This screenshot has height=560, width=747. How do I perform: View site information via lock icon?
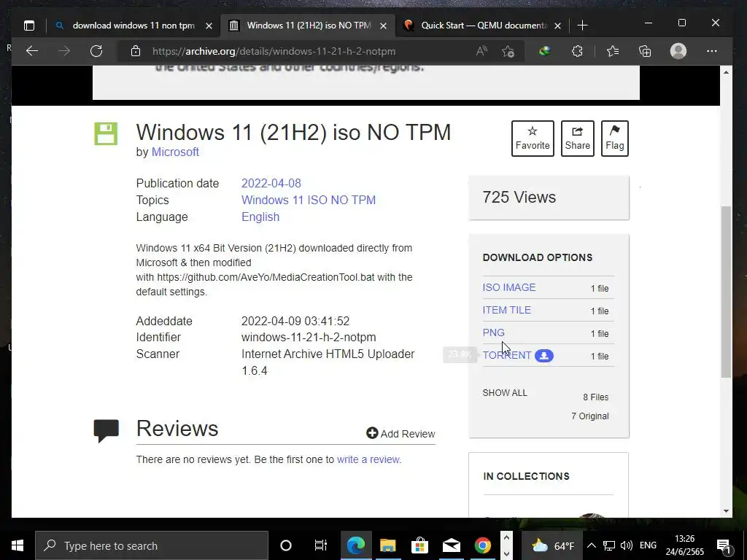[x=135, y=51]
